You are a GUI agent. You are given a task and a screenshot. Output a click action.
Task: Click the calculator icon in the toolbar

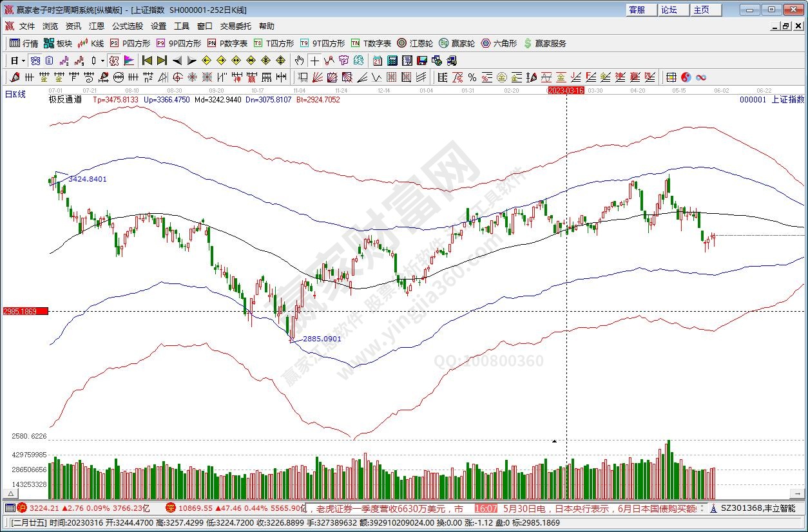[x=391, y=61]
